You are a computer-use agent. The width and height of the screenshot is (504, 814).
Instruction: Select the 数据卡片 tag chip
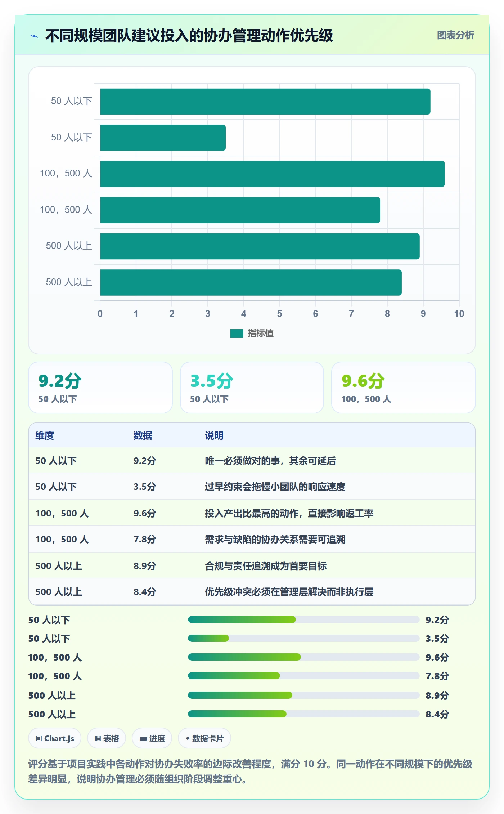click(204, 738)
